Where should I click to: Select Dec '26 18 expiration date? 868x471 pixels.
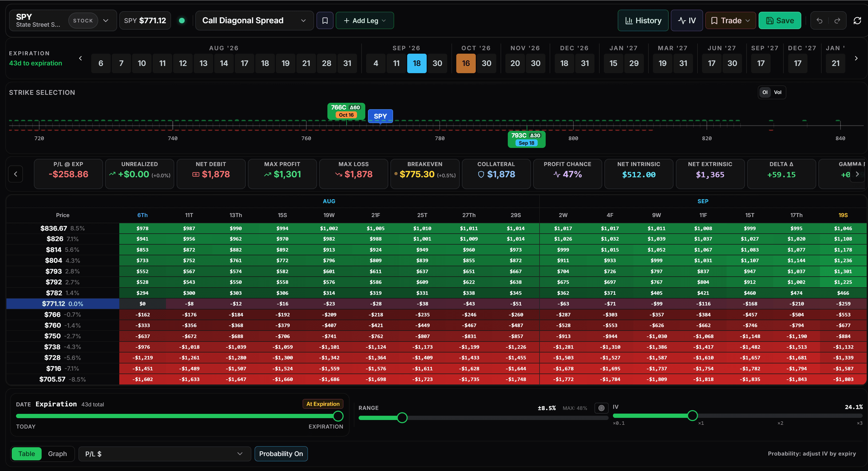click(564, 63)
